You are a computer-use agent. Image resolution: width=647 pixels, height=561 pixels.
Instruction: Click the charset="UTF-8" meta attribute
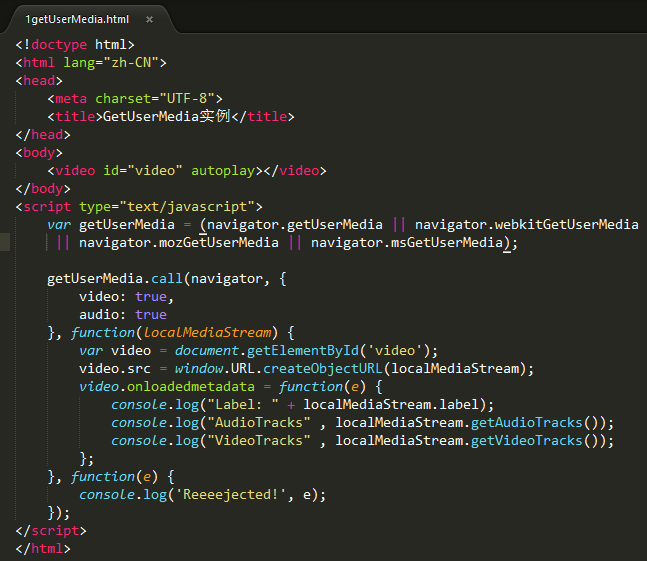click(155, 99)
